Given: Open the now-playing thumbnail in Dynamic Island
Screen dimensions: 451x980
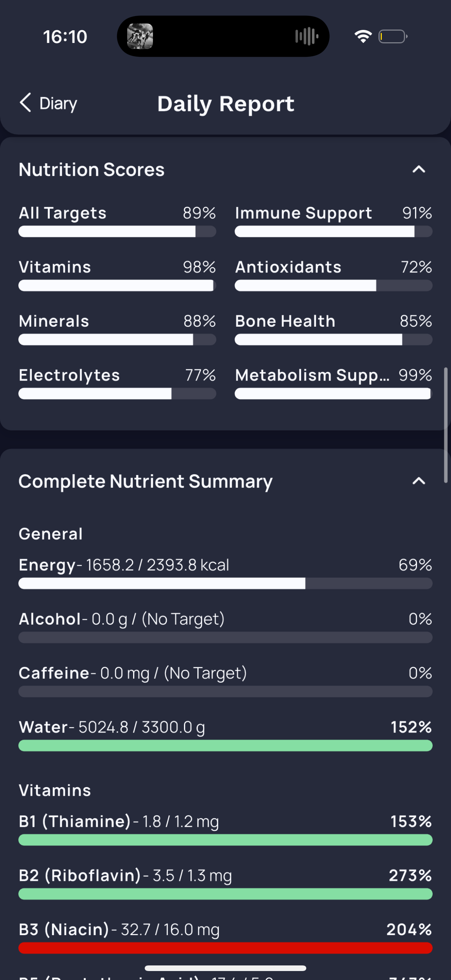Looking at the screenshot, I should pyautogui.click(x=140, y=37).
